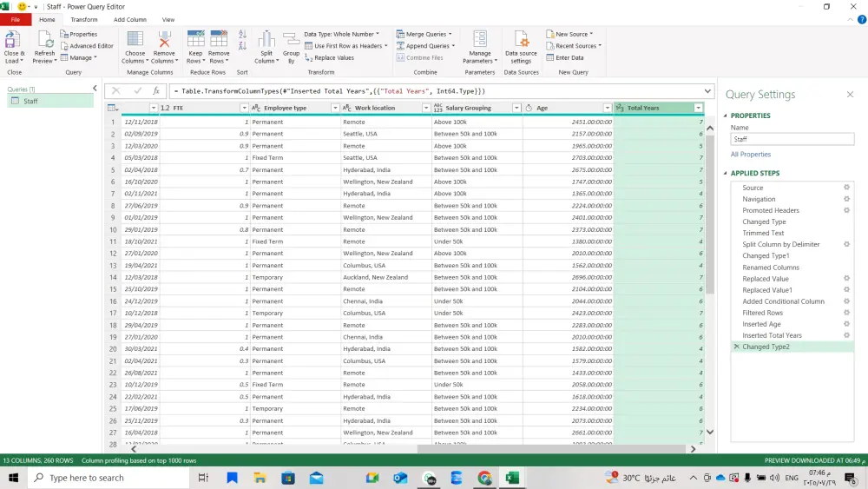
Task: Open settings gear for Split Column by Delimiter
Action: click(x=846, y=244)
